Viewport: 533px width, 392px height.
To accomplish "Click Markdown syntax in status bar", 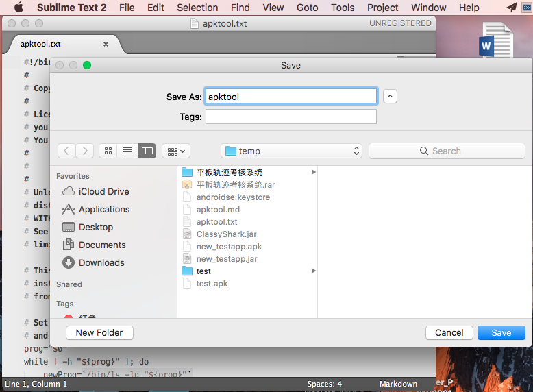I will (x=398, y=384).
